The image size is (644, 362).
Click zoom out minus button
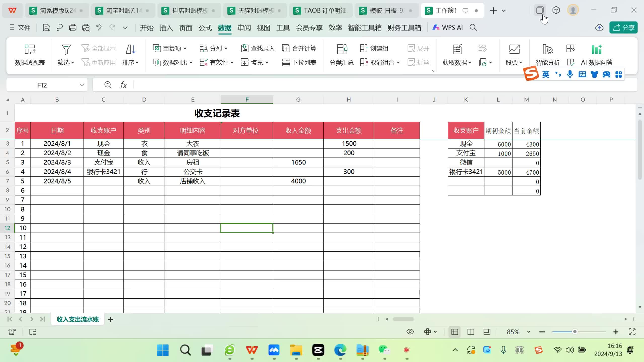coord(542,332)
